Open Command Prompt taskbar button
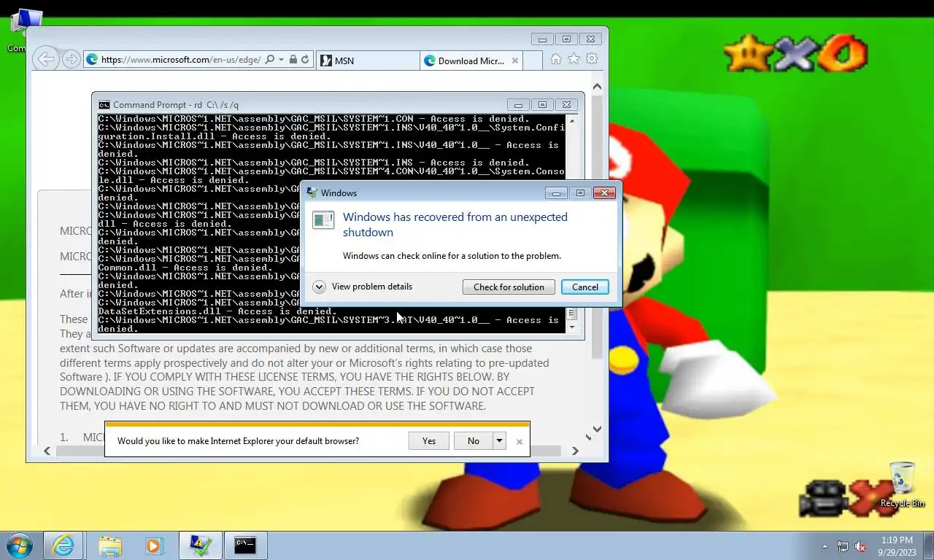 coord(245,545)
